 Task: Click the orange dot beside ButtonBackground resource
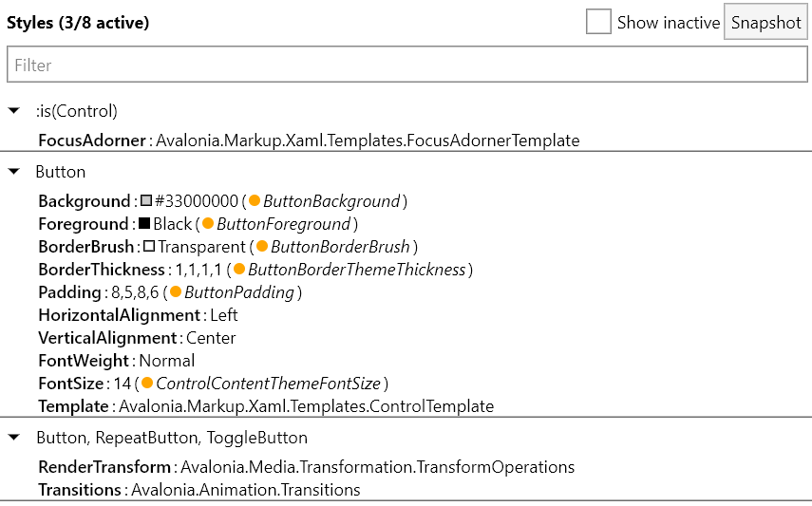[255, 201]
